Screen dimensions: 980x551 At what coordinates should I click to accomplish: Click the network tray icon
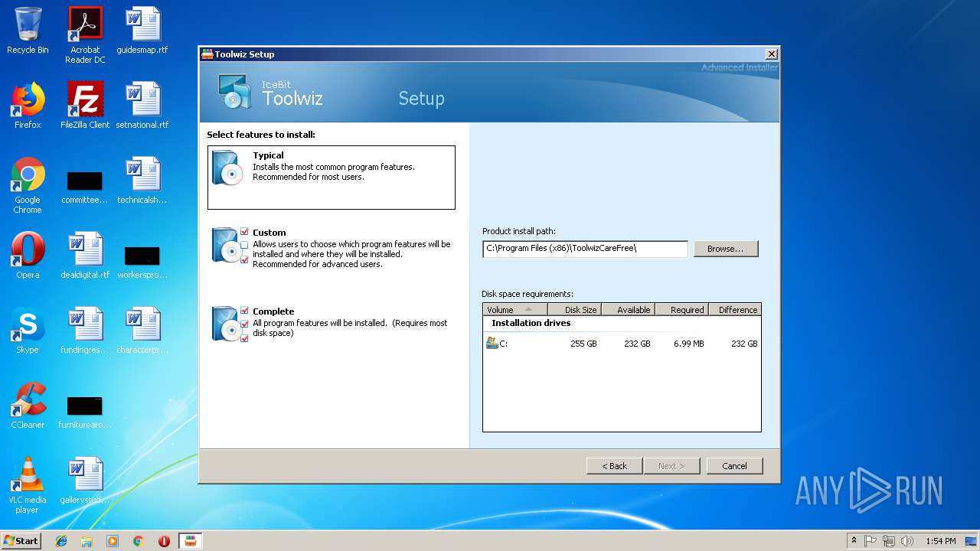[x=889, y=541]
